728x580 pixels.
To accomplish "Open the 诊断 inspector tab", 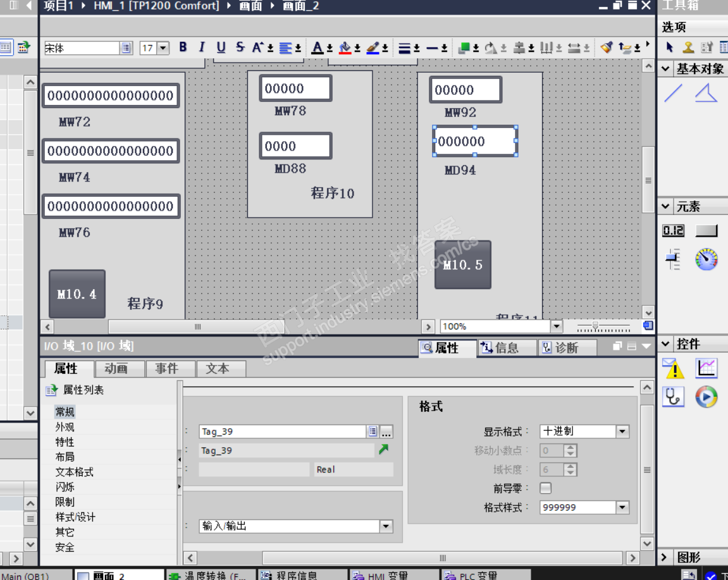I will pyautogui.click(x=567, y=348).
